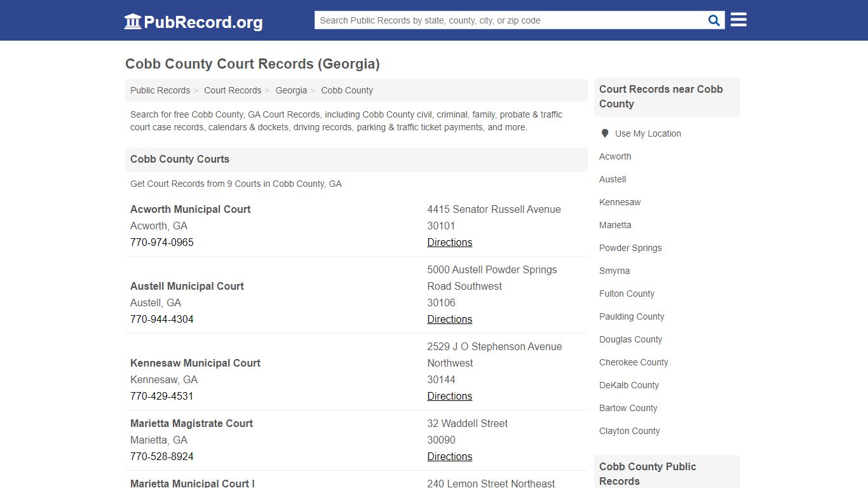Viewport: 868px width, 488px height.
Task: Open Court Records breadcrumb link
Action: pos(233,90)
